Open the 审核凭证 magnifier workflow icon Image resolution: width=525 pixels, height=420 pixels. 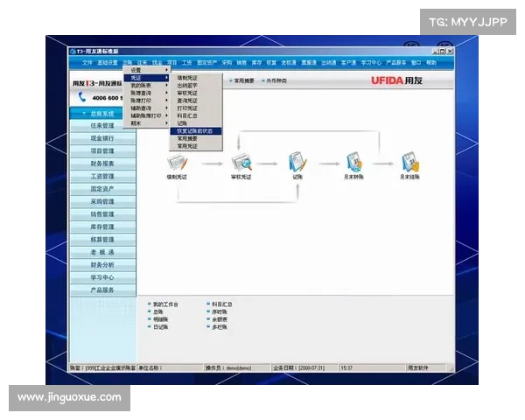(x=241, y=163)
